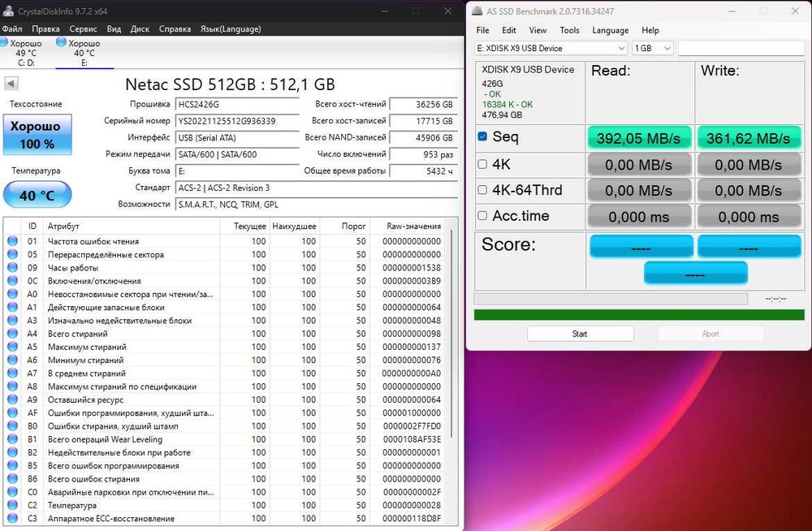
Task: Click the status circle for attribute 09
Action: tap(12, 267)
